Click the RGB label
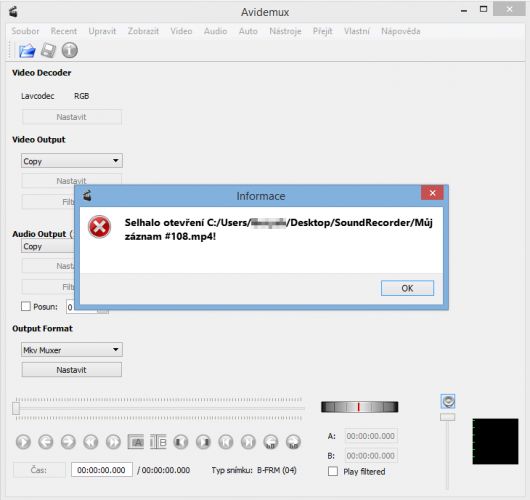This screenshot has width=530, height=500. (81, 96)
